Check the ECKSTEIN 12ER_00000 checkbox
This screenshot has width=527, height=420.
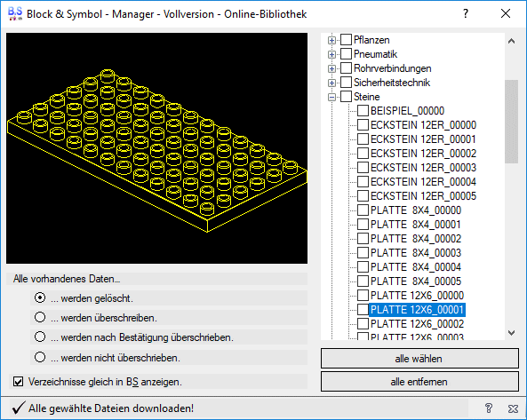point(363,125)
